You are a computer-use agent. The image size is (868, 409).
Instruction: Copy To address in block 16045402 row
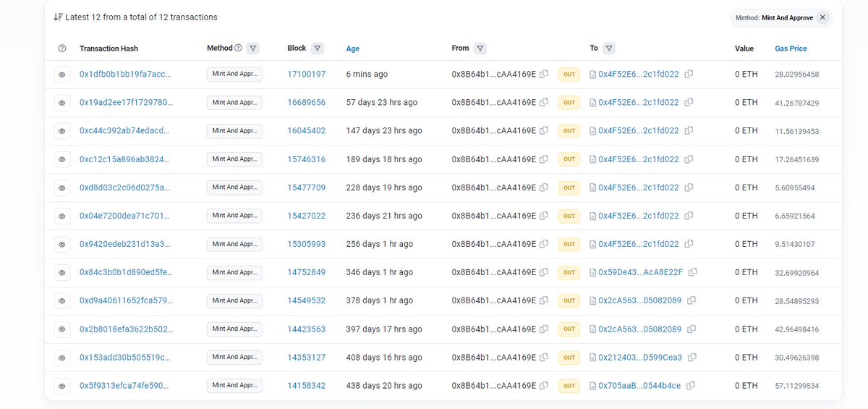click(689, 130)
